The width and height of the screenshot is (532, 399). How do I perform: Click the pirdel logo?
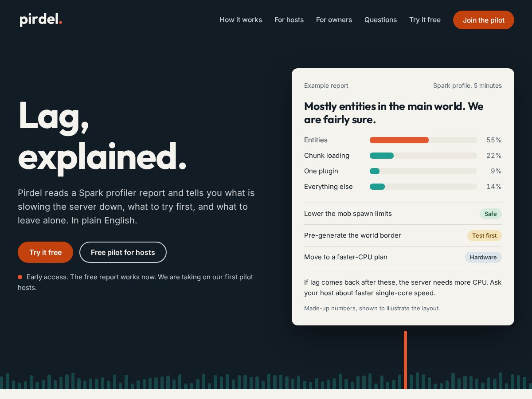[41, 20]
